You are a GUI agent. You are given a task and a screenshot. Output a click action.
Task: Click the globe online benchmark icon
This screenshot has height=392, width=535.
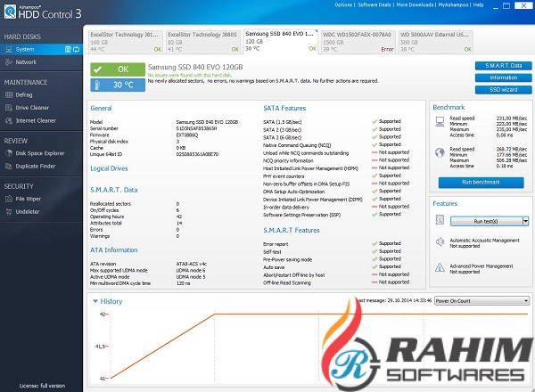440,152
